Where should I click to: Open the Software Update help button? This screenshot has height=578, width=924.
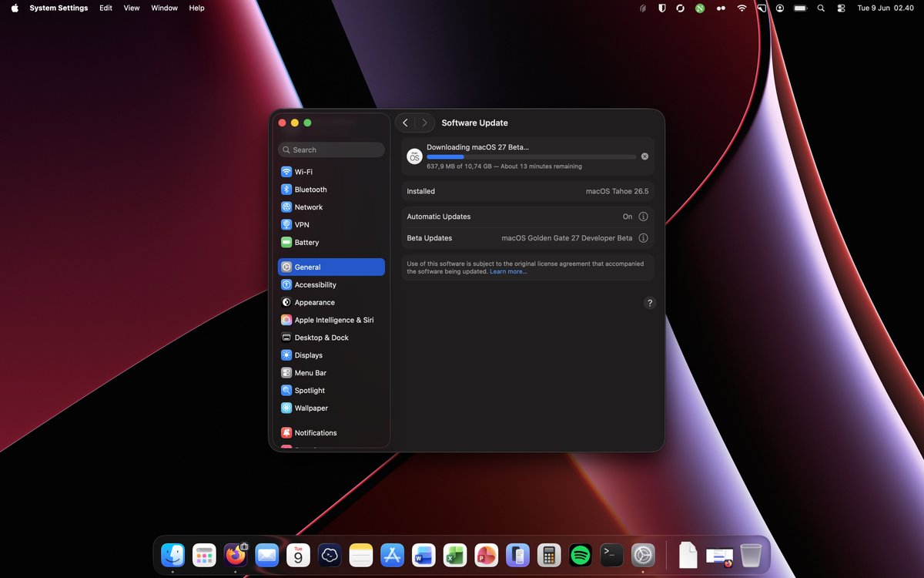click(649, 304)
